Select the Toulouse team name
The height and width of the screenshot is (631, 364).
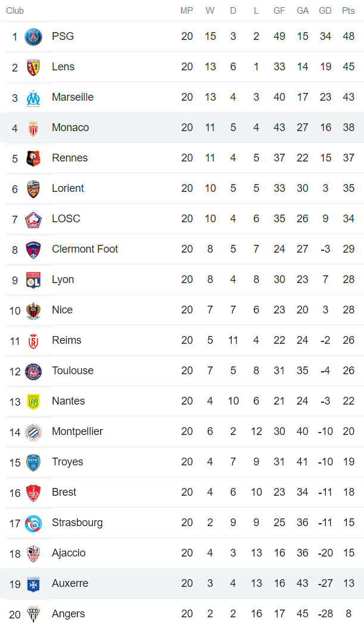click(73, 371)
